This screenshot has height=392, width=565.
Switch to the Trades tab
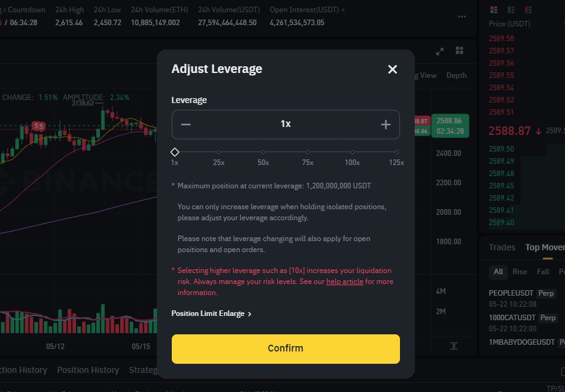(502, 247)
